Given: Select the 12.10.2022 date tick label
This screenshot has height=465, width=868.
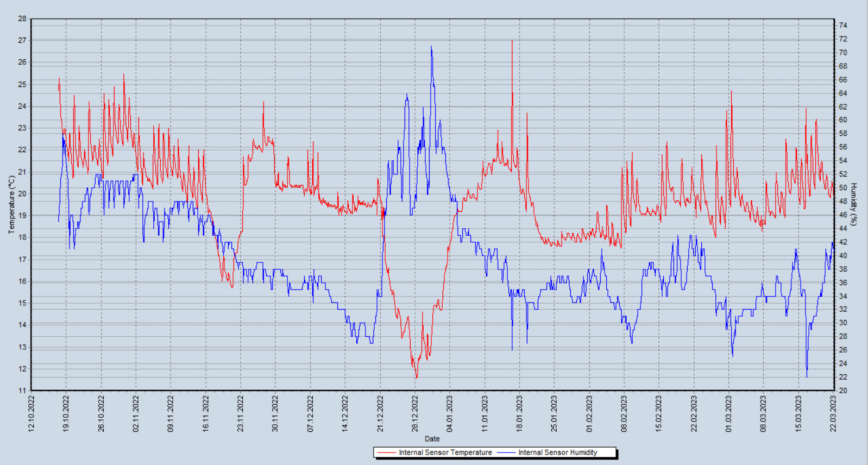Looking at the screenshot, I should (x=32, y=413).
